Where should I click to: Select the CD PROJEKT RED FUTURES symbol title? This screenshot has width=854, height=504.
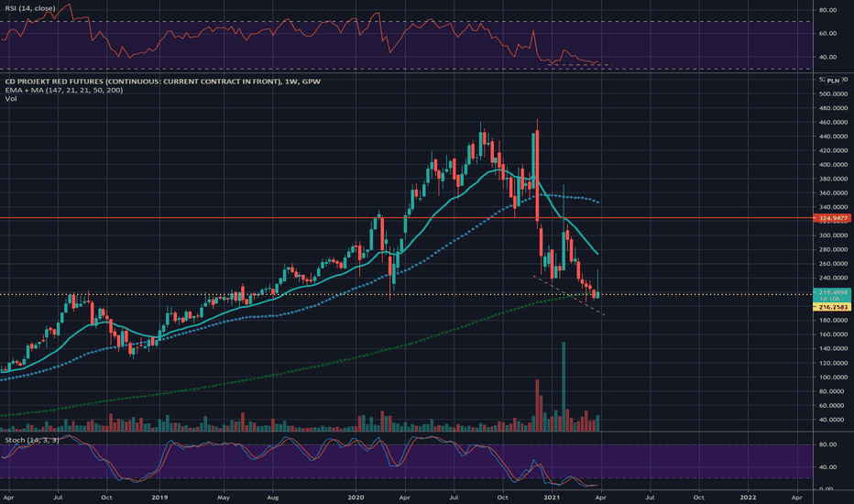163,82
